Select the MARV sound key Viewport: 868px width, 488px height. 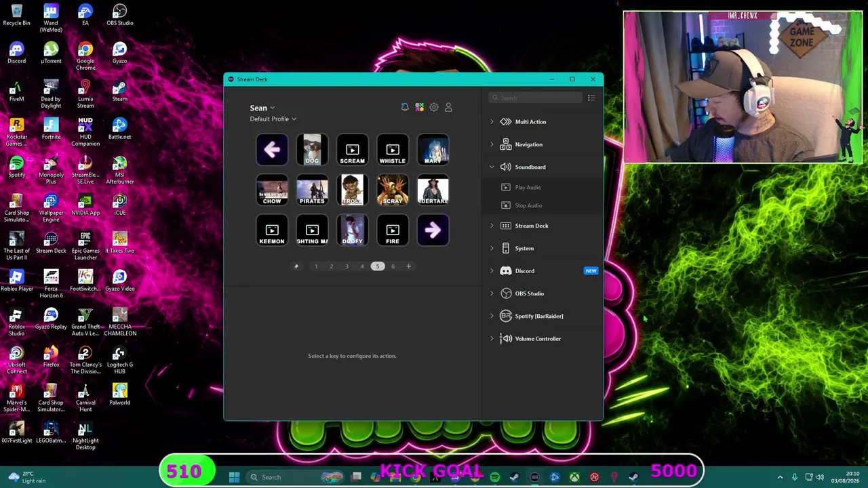(433, 150)
